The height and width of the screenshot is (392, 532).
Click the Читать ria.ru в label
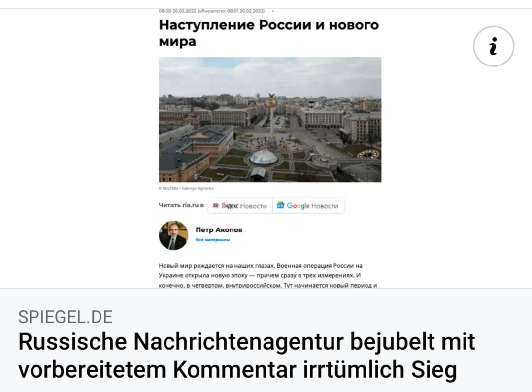pos(181,205)
